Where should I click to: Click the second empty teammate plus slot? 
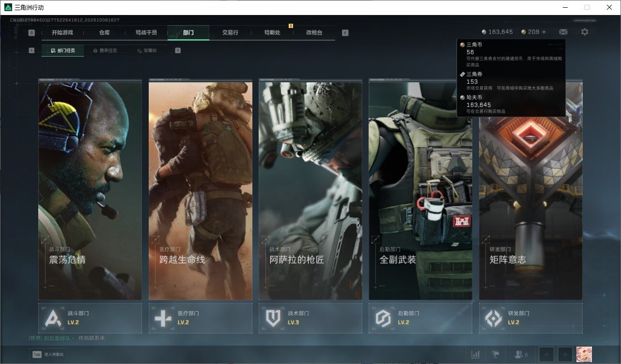(565, 354)
